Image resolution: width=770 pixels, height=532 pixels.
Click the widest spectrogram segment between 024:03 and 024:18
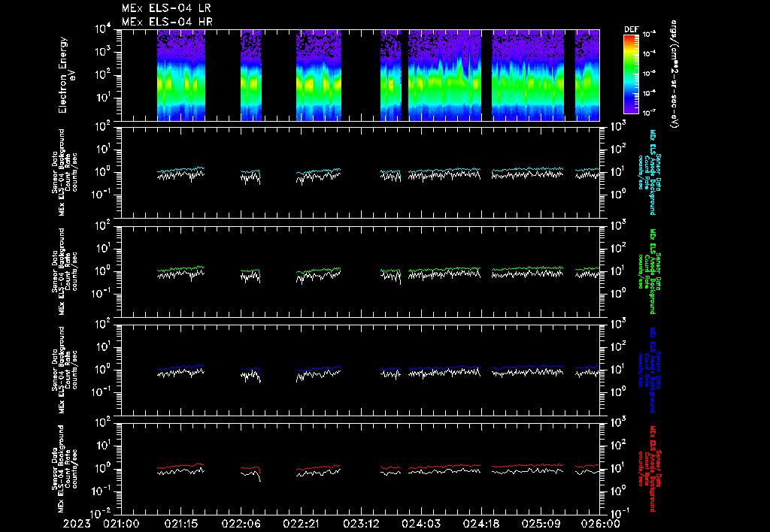pyautogui.click(x=444, y=75)
